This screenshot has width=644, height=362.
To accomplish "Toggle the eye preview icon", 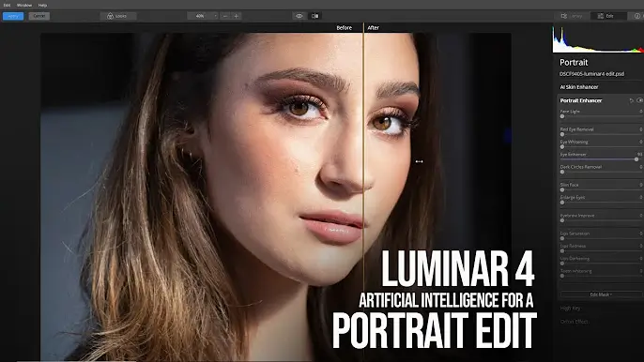I will [299, 16].
